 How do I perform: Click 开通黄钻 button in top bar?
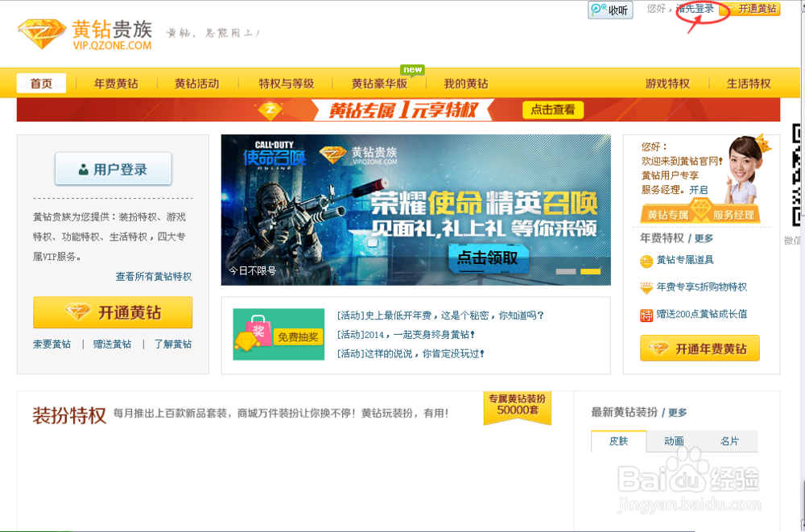[x=751, y=9]
